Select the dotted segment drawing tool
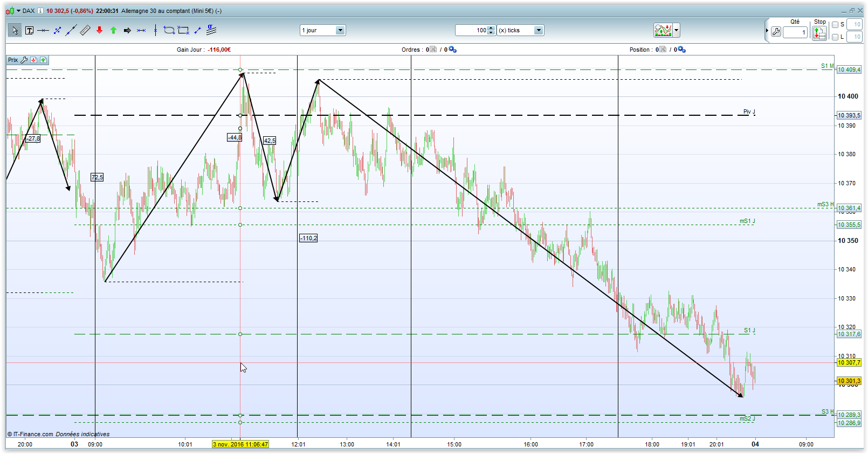Viewport: 868px width, 454px height. click(57, 31)
